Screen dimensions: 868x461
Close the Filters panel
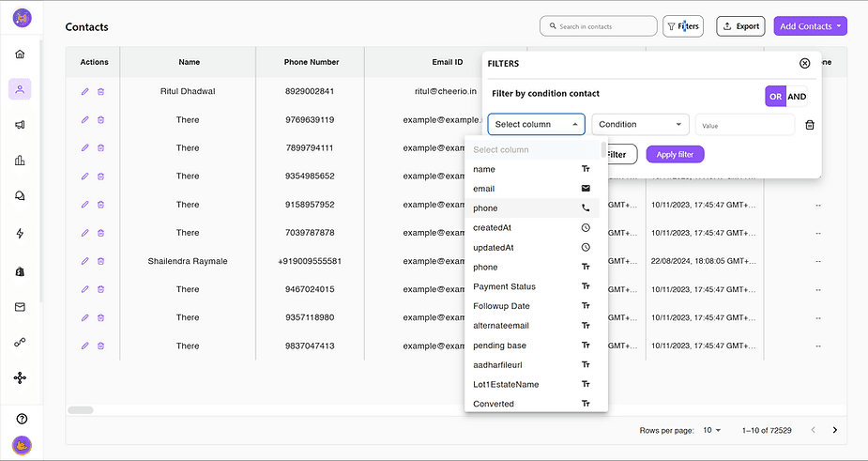point(805,63)
